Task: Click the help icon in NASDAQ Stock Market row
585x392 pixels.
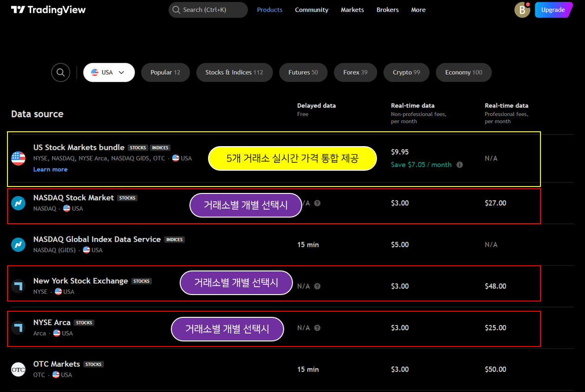Action: tap(317, 203)
